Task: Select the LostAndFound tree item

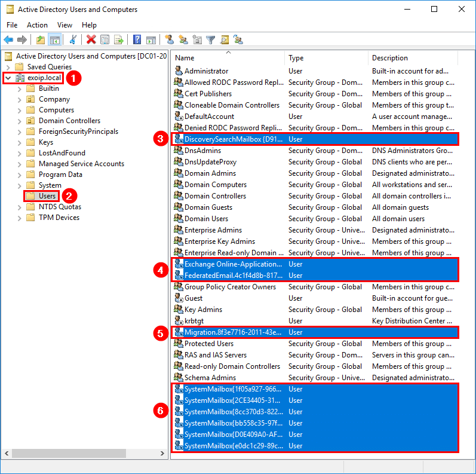Action: pyautogui.click(x=62, y=153)
